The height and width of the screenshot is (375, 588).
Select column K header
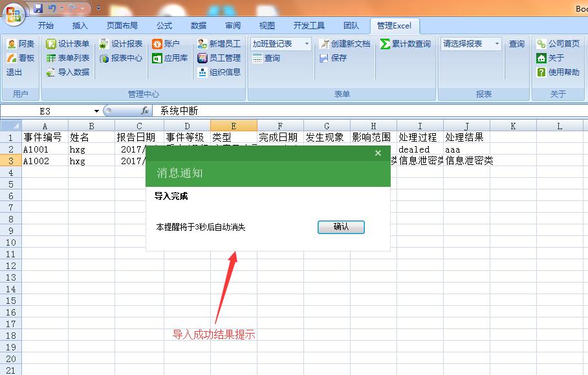[513, 125]
